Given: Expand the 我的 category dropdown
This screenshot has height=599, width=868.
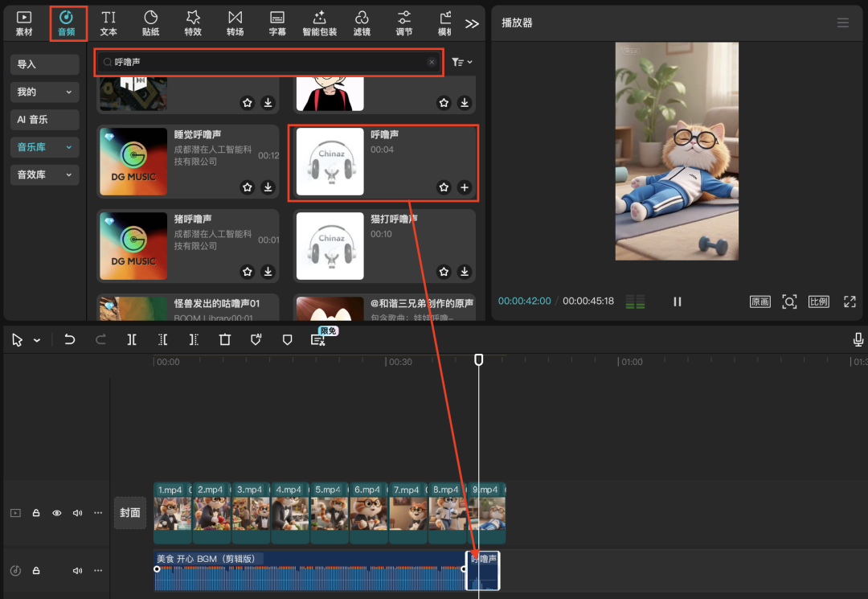Looking at the screenshot, I should click(x=44, y=92).
